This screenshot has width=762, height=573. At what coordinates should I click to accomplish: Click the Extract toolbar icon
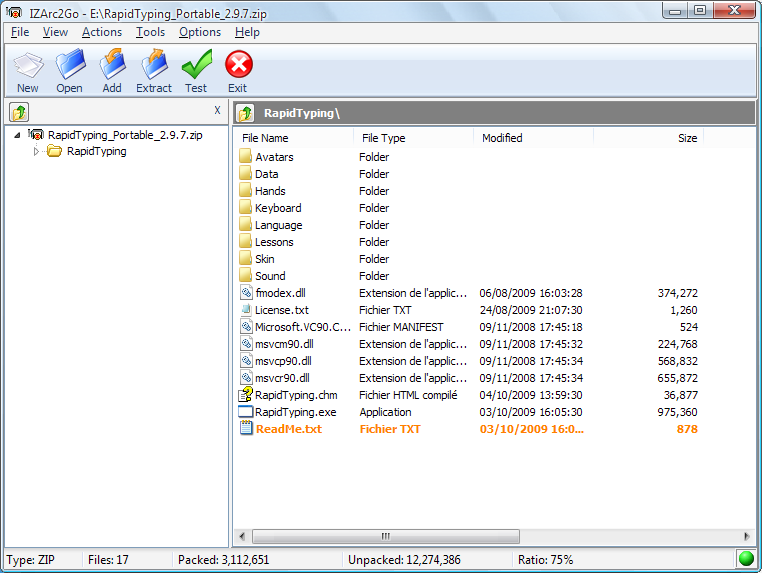pos(154,64)
